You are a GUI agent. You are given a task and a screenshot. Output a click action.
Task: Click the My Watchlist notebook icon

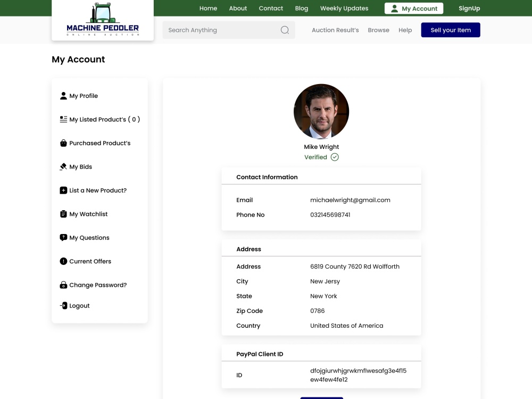(x=63, y=214)
